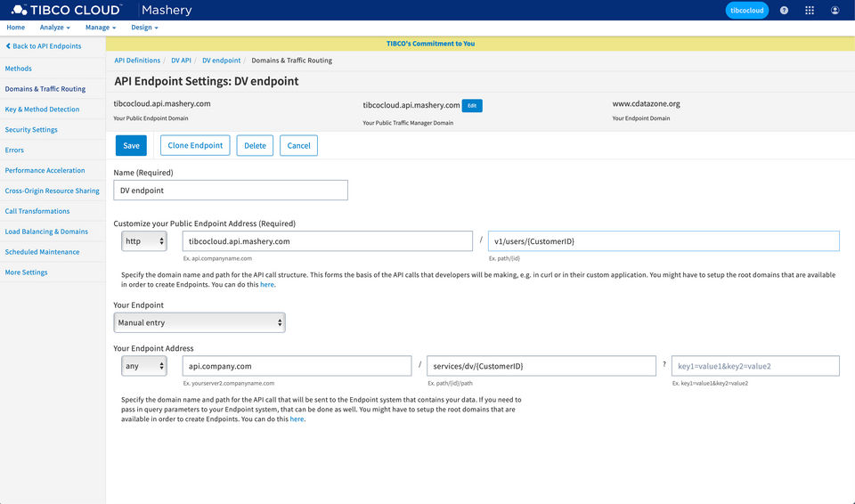Open the Manual entry dropdown
Viewport: 855px width, 504px height.
tap(199, 322)
